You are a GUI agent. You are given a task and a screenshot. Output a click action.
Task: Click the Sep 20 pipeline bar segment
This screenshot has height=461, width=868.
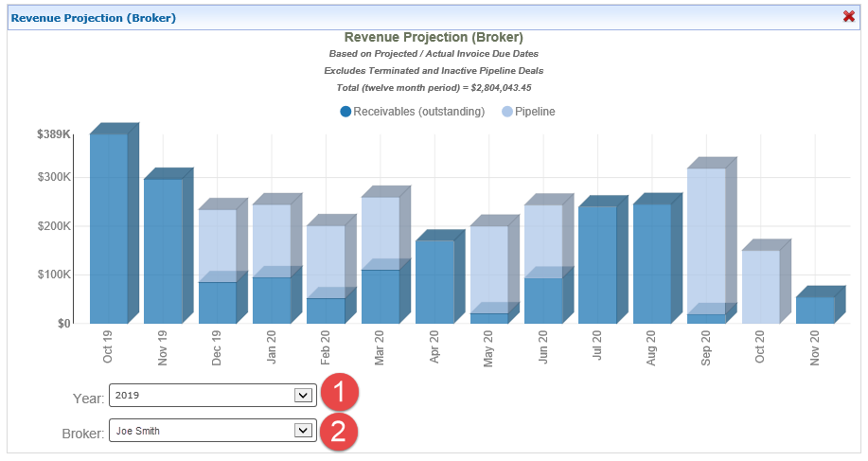tap(706, 241)
